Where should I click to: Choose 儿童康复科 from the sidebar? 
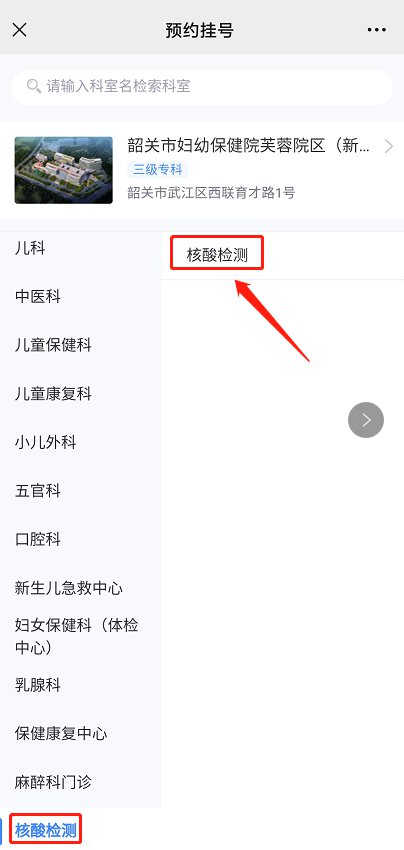pyautogui.click(x=53, y=394)
